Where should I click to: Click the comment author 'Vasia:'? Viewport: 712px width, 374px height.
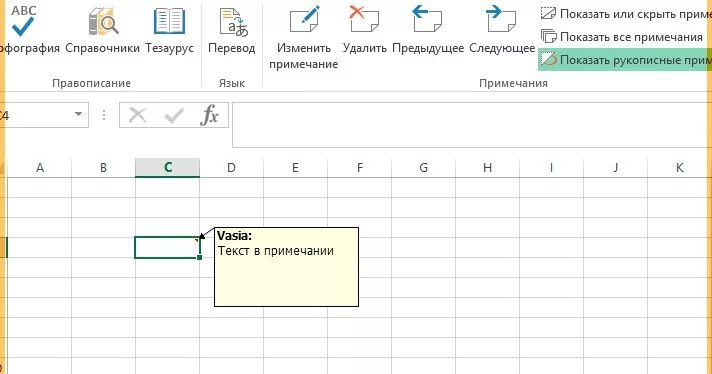pyautogui.click(x=234, y=236)
